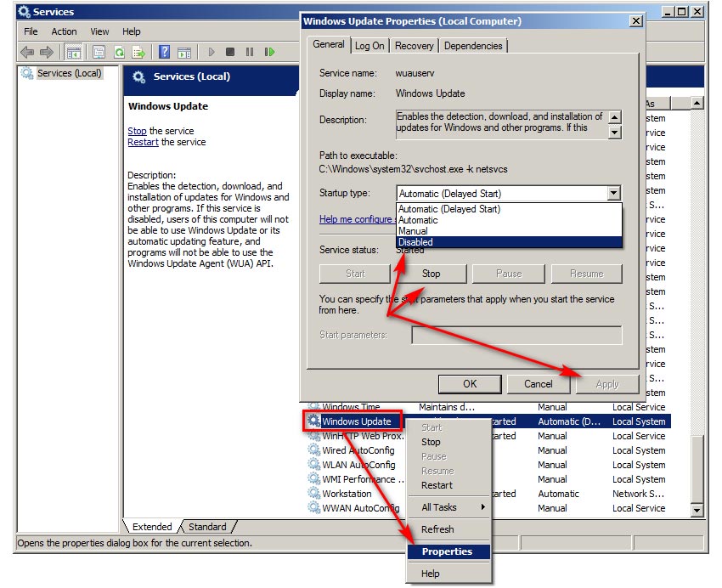This screenshot has width=722, height=588.
Task: Click the WLAN AutoConfig service gear icon
Action: point(314,464)
